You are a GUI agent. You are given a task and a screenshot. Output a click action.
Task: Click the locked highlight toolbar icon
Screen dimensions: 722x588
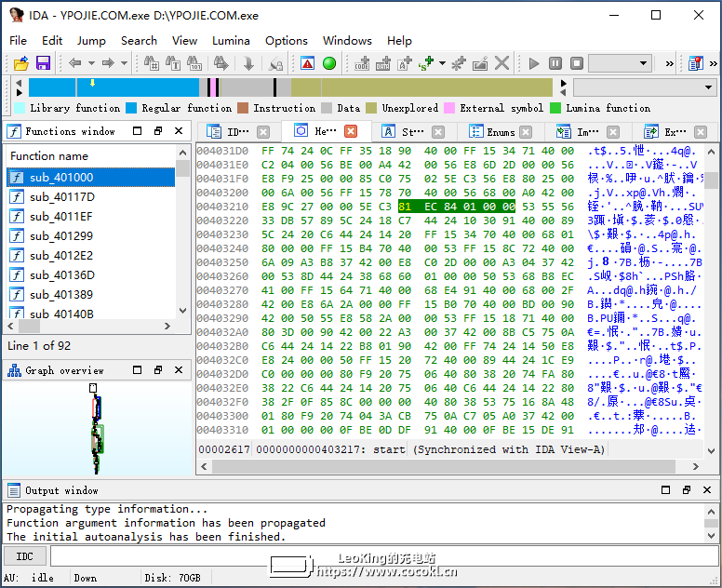tap(275, 63)
